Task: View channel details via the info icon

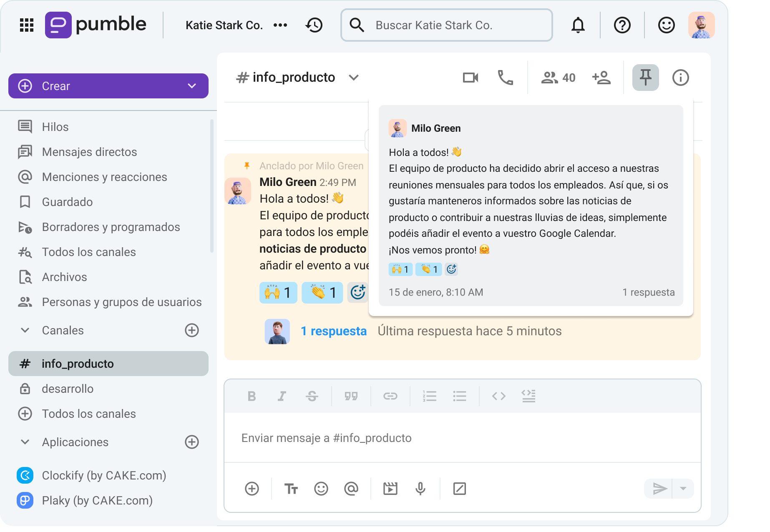Action: pyautogui.click(x=680, y=78)
